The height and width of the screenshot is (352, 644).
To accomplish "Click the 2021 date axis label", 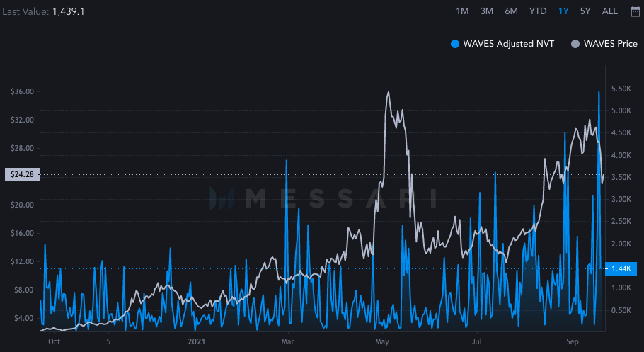I will pos(196,341).
